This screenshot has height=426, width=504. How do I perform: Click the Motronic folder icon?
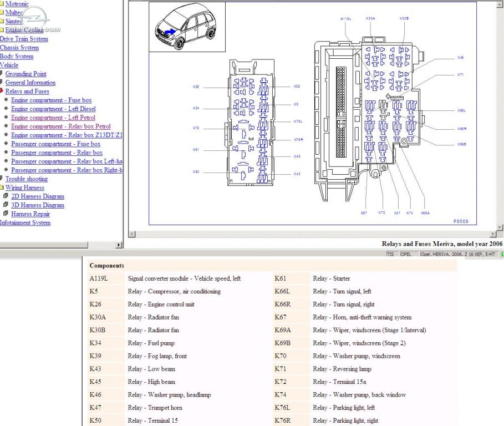tap(2, 4)
